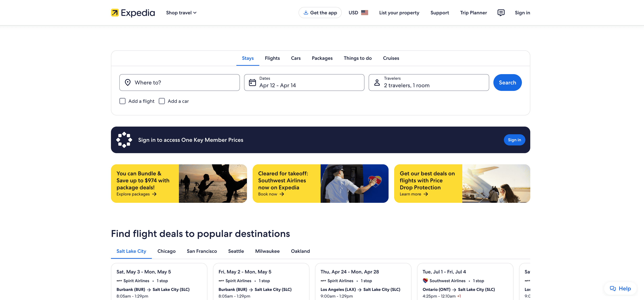Open List your property link
This screenshot has width=644, height=300.
(x=399, y=13)
